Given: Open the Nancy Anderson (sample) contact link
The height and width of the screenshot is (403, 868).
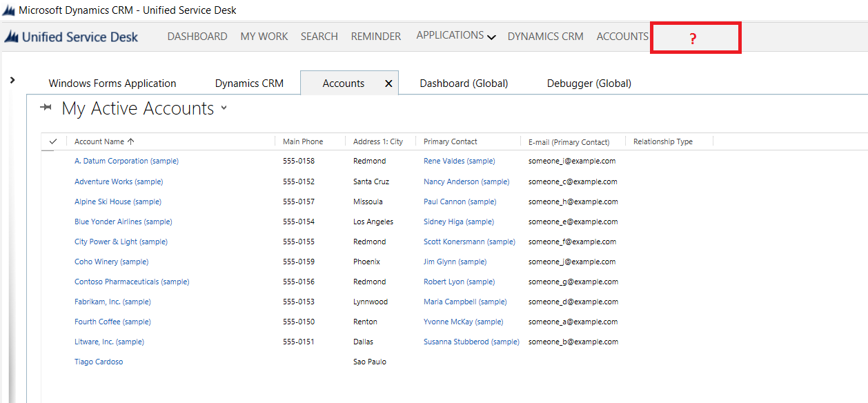Looking at the screenshot, I should click(466, 181).
